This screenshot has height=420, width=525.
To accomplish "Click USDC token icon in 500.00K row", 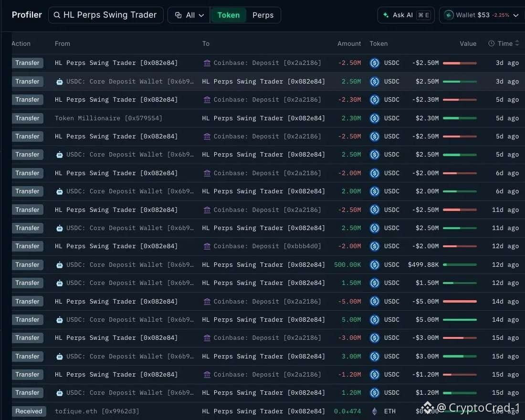I will tap(375, 264).
